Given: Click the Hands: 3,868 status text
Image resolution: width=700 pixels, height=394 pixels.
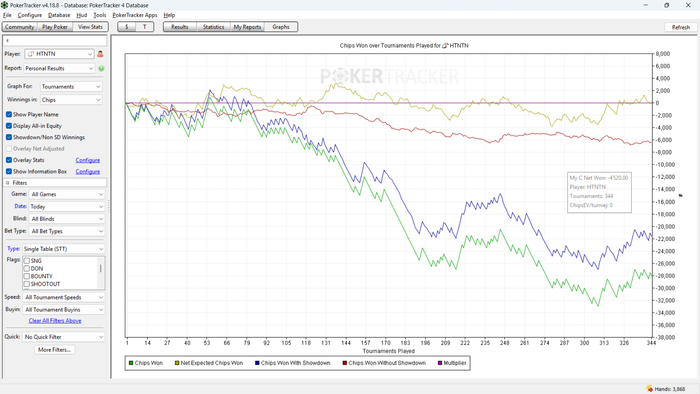Looking at the screenshot, I should pos(670,389).
